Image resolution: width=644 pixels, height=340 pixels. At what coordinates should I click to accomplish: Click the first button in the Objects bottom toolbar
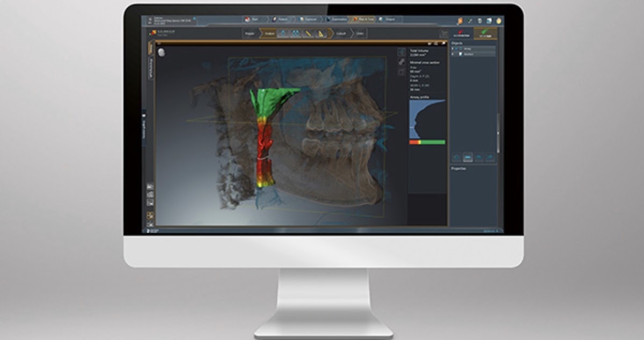coord(457,157)
